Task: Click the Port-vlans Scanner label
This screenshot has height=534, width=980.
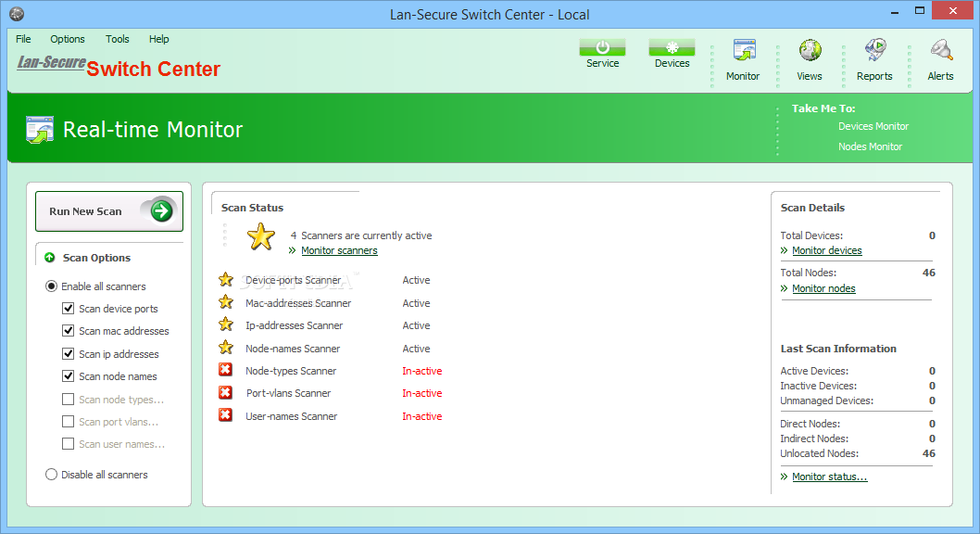Action: [x=288, y=393]
